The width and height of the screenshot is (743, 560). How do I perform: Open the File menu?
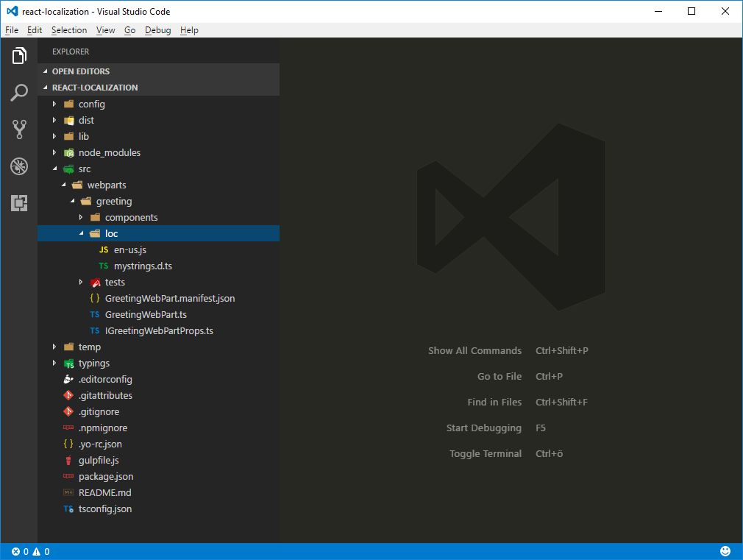12,29
